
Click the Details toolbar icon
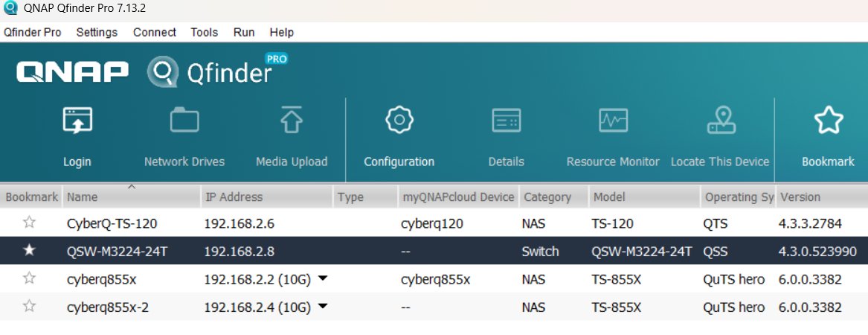pyautogui.click(x=506, y=121)
